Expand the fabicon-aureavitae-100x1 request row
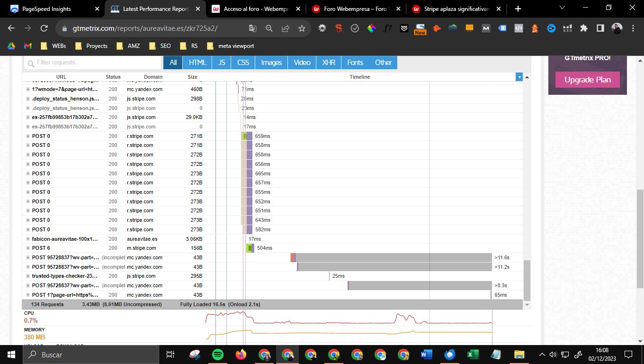644x364 pixels. (x=28, y=239)
